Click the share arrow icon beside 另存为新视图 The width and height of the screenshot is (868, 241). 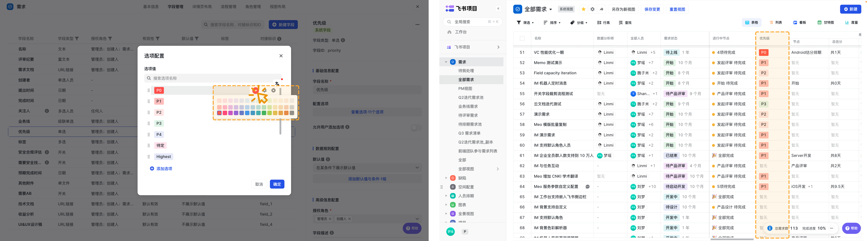tap(601, 9)
